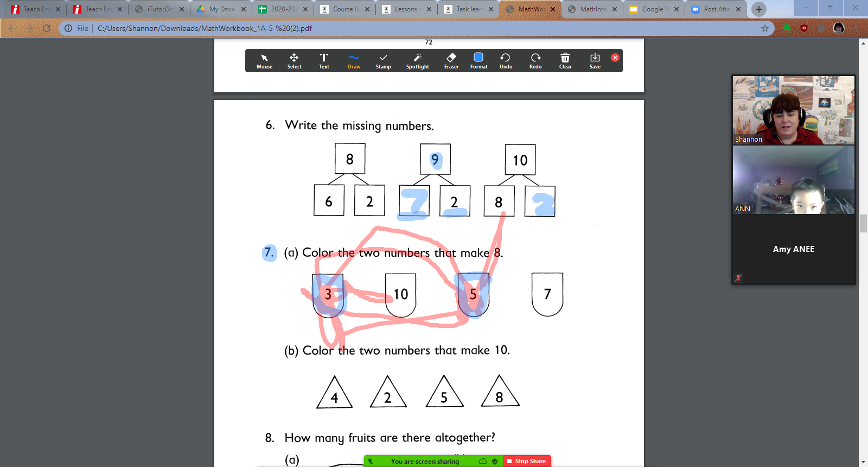Save the annotated screenshot
The height and width of the screenshot is (467, 868).
pyautogui.click(x=595, y=61)
